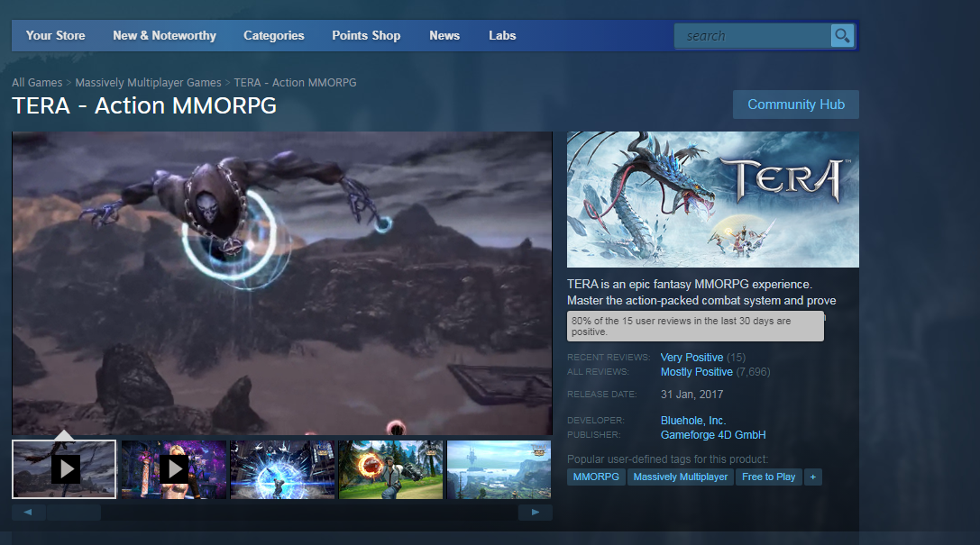Click the search magnifier icon
Viewport: 980px width, 545px height.
[x=842, y=36]
